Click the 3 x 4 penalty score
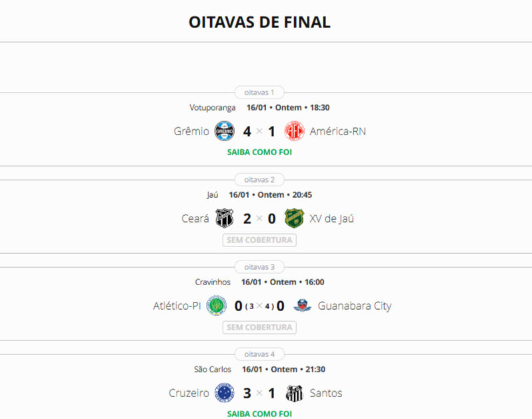Viewport: 532px width, 419px height. pos(259,306)
